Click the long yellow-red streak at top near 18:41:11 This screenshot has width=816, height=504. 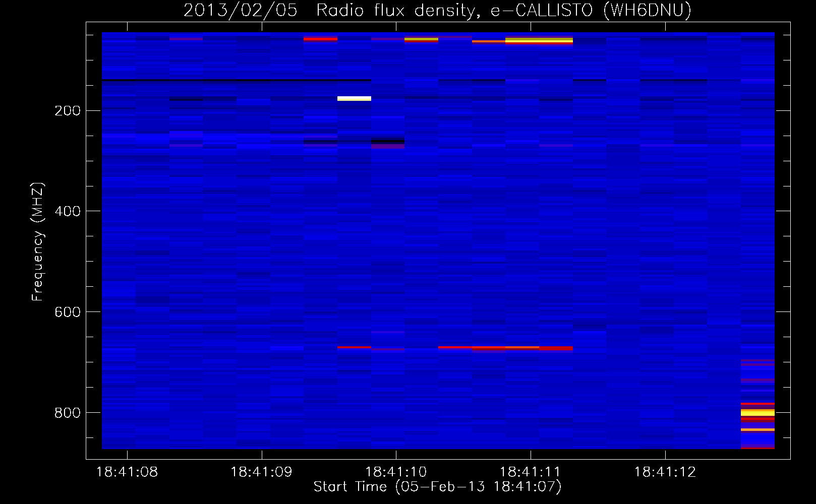click(x=539, y=41)
